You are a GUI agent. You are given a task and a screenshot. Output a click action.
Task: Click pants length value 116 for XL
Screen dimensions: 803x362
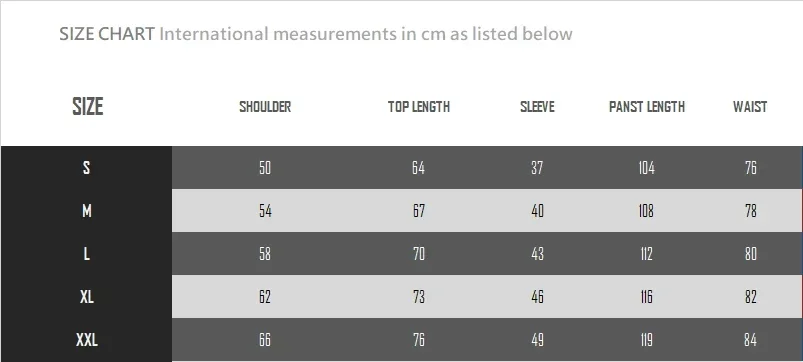[x=646, y=296]
